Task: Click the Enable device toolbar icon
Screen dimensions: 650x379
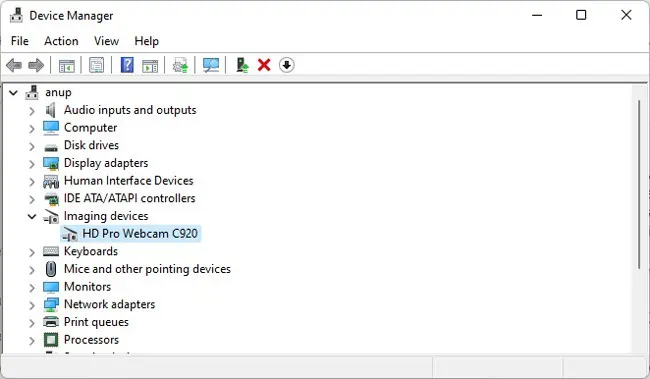Action: click(x=242, y=65)
